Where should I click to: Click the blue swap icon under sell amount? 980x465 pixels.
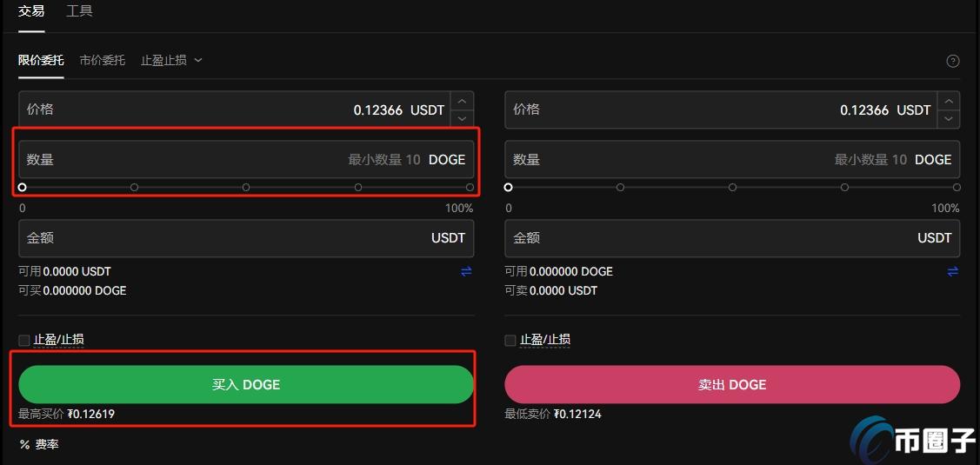(952, 271)
